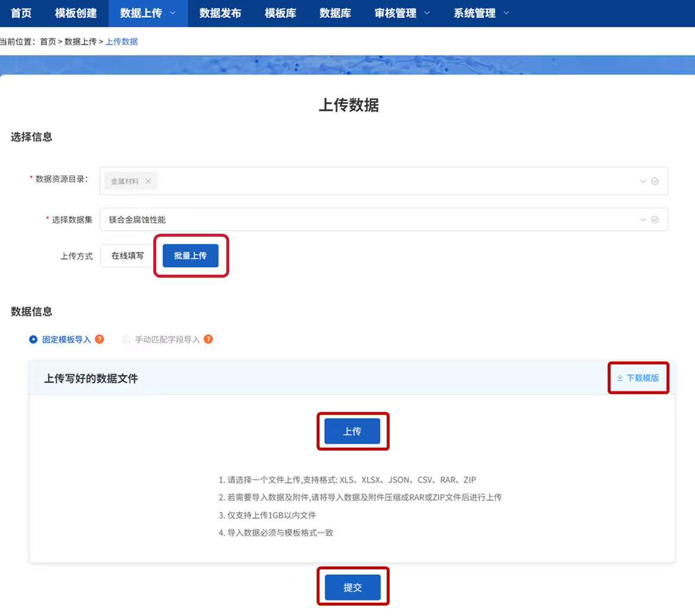Open the 选择数据集 dropdown arrow
695x616 pixels.
[x=643, y=220]
